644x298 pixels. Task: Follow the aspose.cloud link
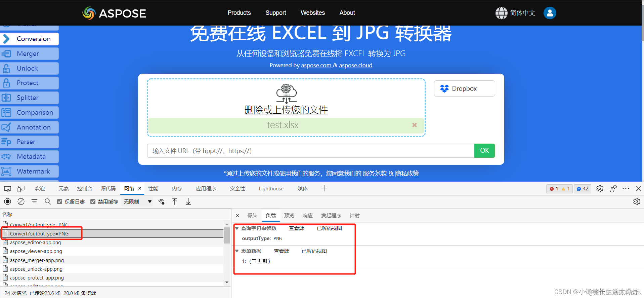point(356,65)
